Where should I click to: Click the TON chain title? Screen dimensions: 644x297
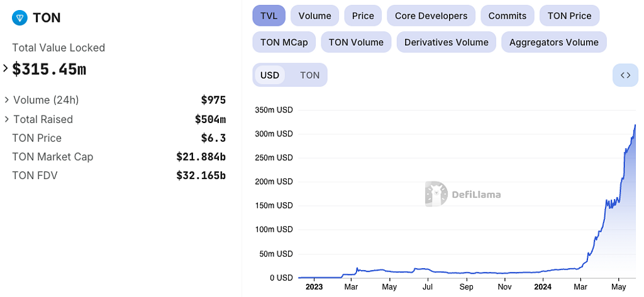47,18
